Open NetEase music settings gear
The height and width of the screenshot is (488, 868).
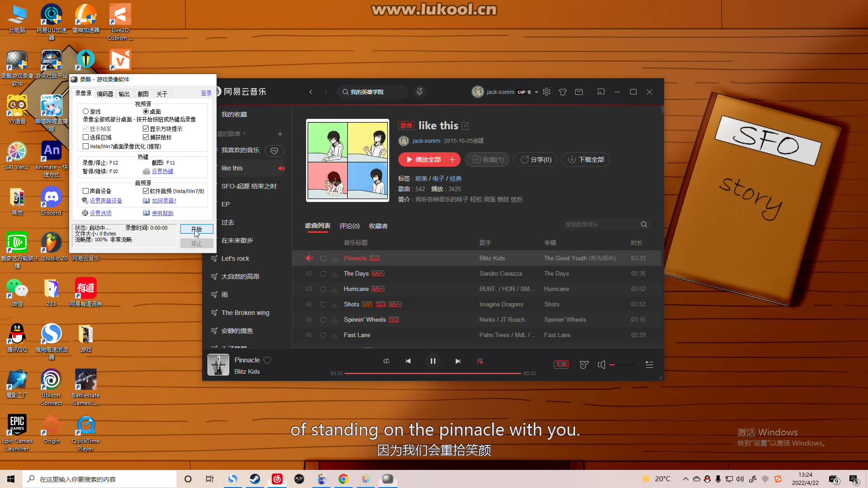547,92
